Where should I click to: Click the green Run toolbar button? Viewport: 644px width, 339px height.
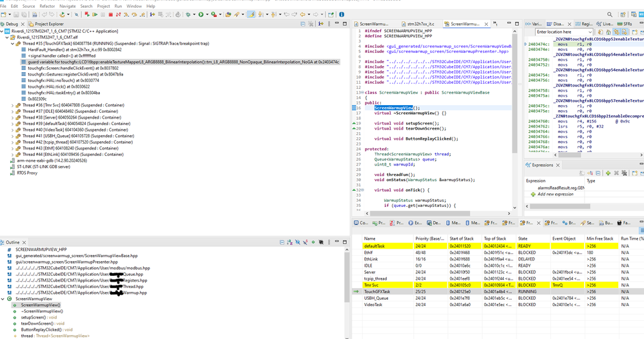click(x=201, y=14)
